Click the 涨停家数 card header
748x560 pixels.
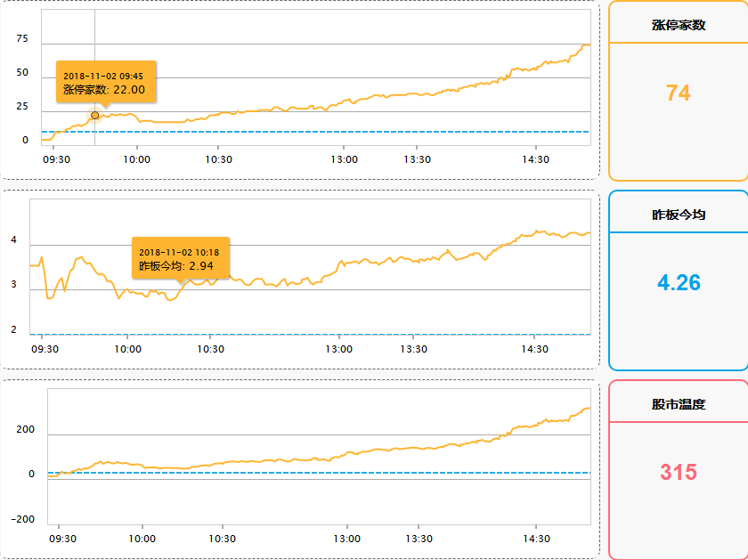tap(679, 25)
